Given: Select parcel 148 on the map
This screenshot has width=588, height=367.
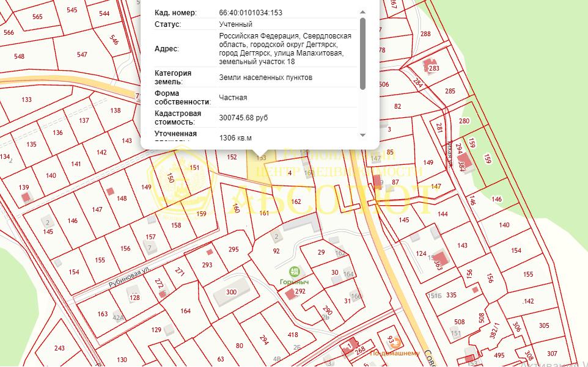Looking at the screenshot, I should (122, 198).
